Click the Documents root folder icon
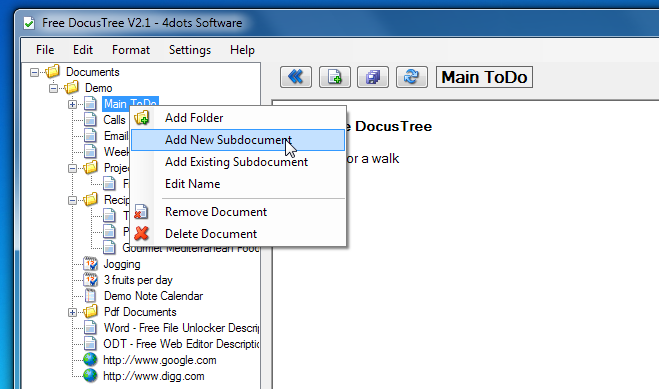 [x=53, y=71]
